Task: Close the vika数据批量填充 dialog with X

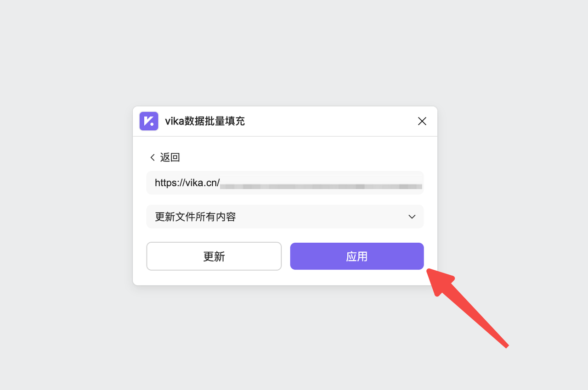Action: coord(422,121)
